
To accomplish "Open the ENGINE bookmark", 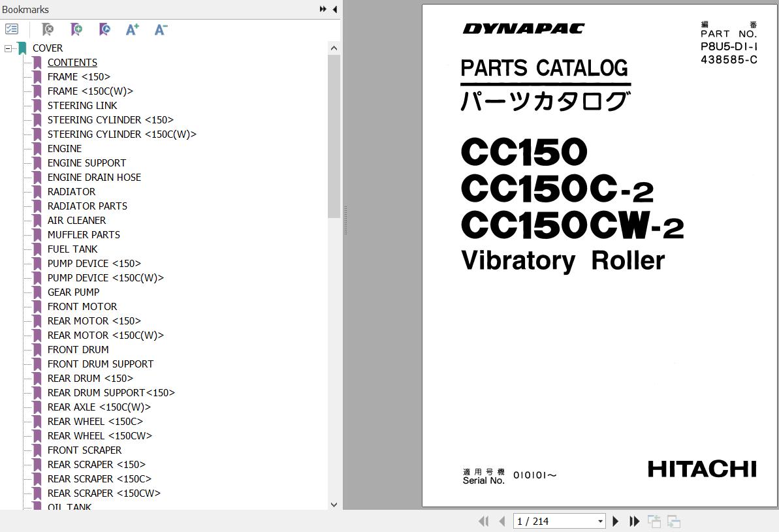I will (64, 149).
